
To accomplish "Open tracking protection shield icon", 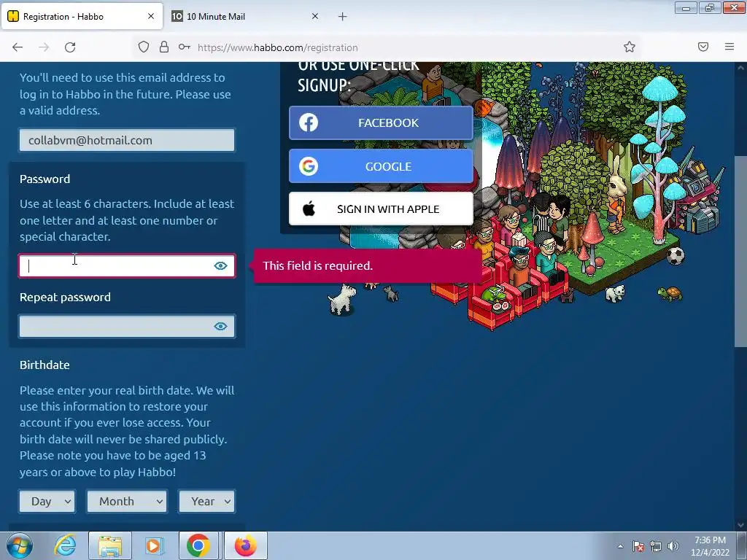I will 144,47.
